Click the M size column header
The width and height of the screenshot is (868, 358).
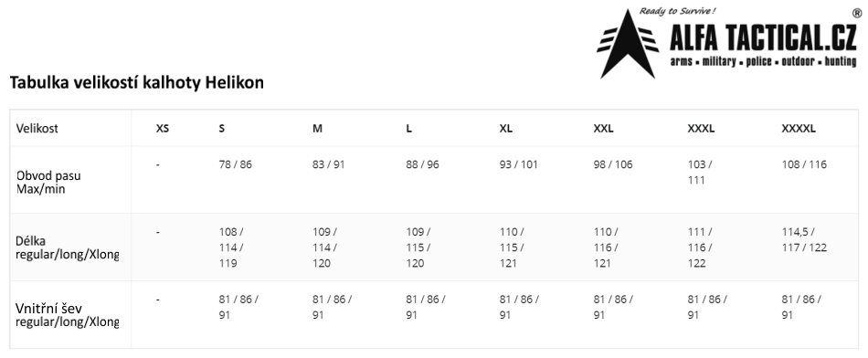[x=317, y=129]
